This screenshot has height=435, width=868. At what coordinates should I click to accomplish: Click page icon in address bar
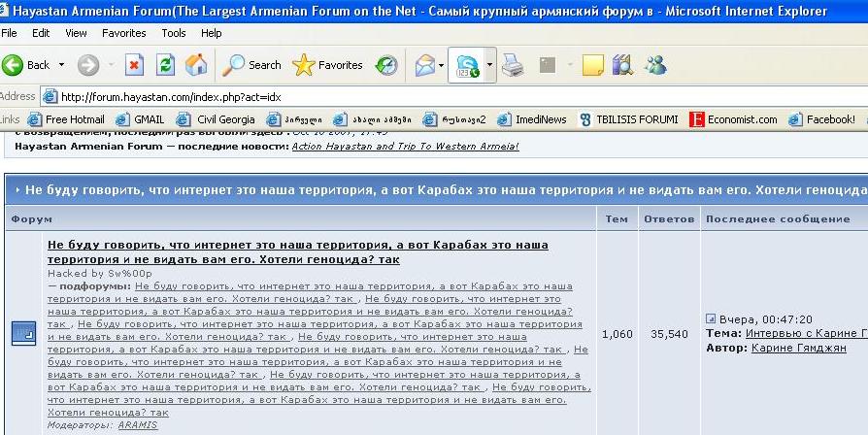(50, 97)
